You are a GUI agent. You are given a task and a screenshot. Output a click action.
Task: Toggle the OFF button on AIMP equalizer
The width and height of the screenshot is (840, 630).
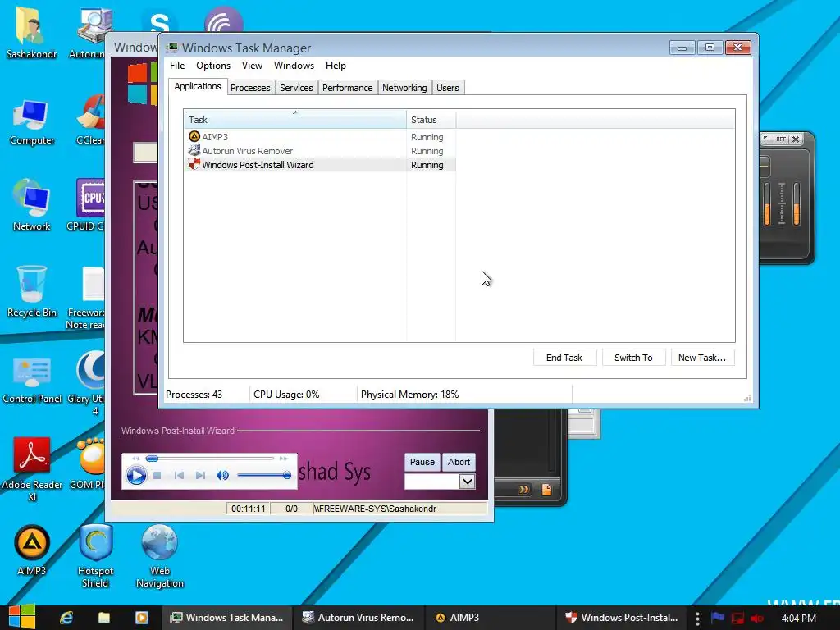(781, 139)
